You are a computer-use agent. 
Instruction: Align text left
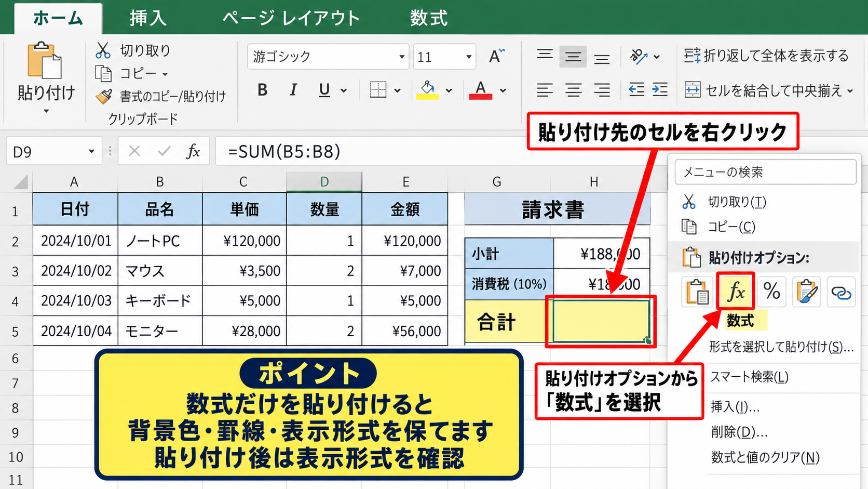(545, 90)
